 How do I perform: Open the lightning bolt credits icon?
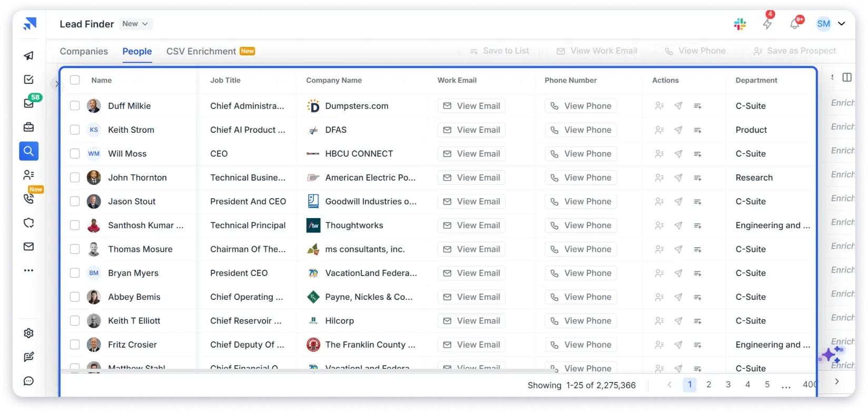click(x=767, y=24)
